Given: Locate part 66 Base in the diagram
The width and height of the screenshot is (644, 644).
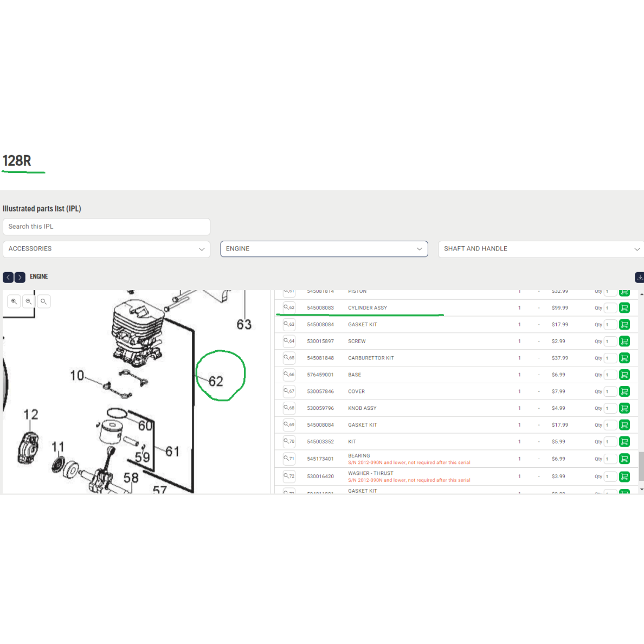Looking at the screenshot, I should click(289, 375).
